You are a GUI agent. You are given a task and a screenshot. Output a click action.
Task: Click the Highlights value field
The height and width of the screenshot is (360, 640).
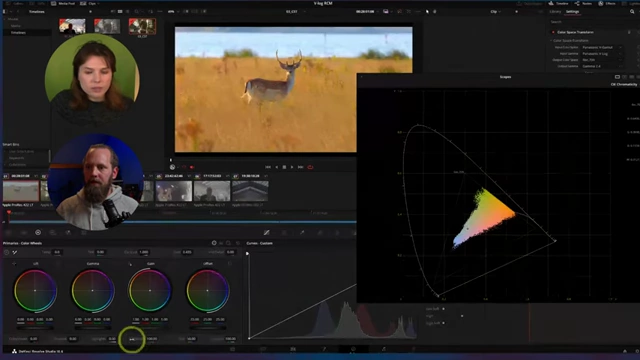pyautogui.click(x=112, y=339)
